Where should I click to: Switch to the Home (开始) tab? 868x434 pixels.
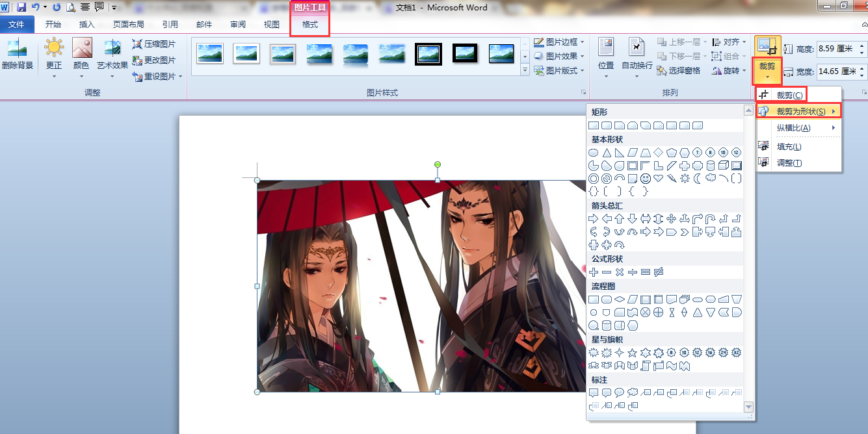[x=53, y=25]
